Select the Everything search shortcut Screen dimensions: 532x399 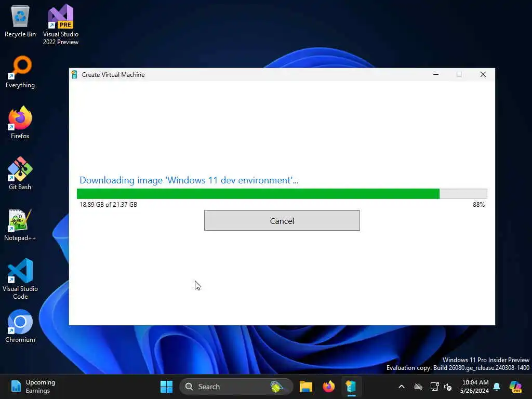20,72
